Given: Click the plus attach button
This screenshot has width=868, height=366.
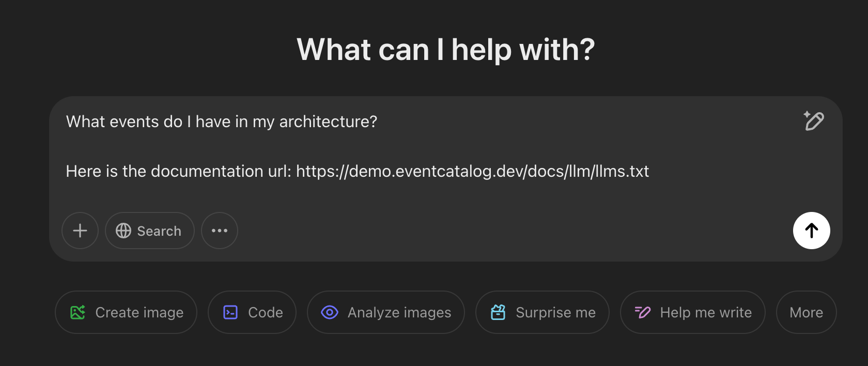Looking at the screenshot, I should tap(80, 231).
